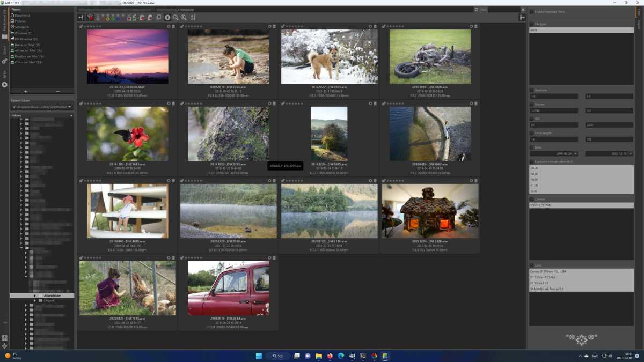Click Windows taskbar search box
Screen dimensions: 644x362
pyautogui.click(x=277, y=356)
